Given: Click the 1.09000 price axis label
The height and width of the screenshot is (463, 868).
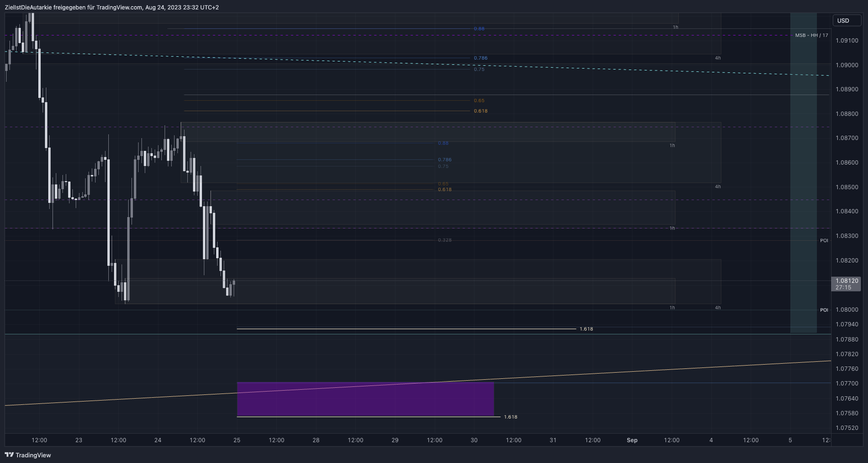Looking at the screenshot, I should pos(847,65).
